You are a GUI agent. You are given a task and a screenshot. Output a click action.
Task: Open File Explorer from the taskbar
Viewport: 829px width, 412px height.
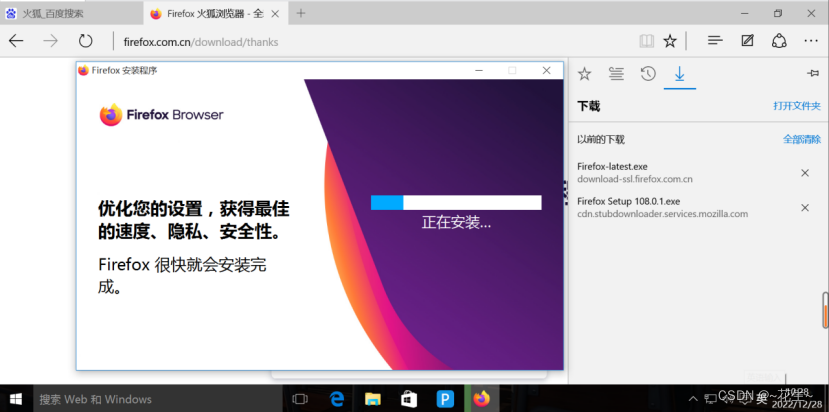tap(373, 399)
